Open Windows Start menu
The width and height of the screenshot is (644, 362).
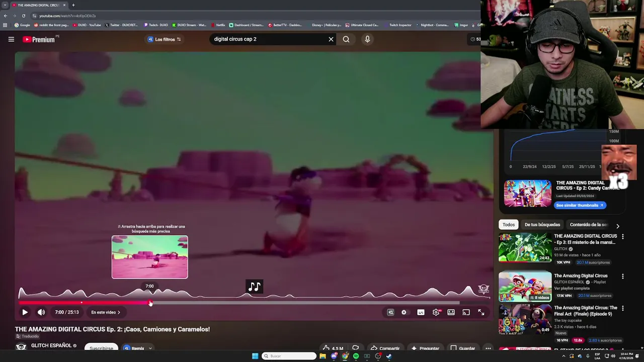click(255, 356)
